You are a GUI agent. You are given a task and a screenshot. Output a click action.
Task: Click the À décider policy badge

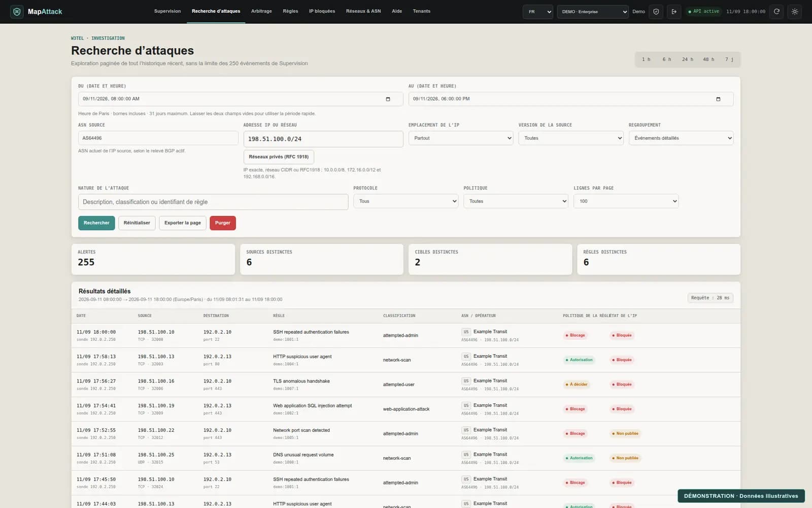pos(577,385)
